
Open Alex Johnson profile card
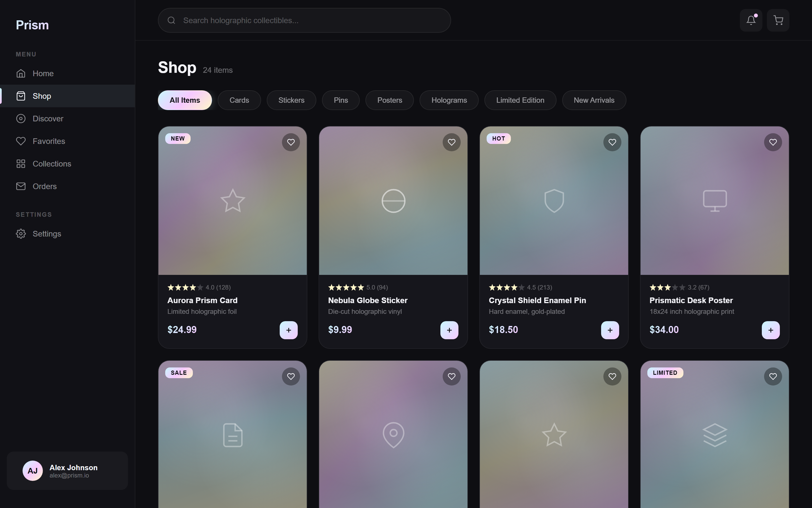coord(67,471)
